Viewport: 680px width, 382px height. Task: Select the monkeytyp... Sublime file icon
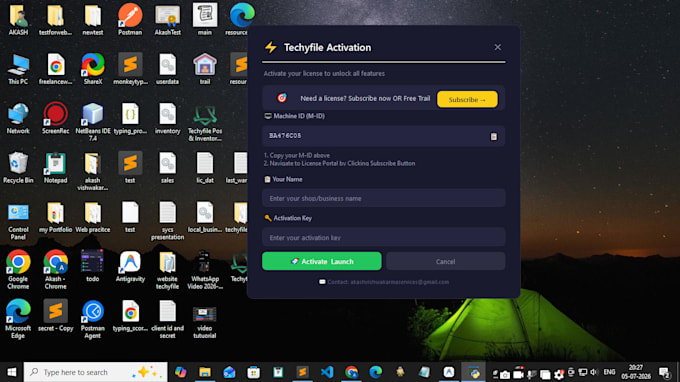[130, 69]
